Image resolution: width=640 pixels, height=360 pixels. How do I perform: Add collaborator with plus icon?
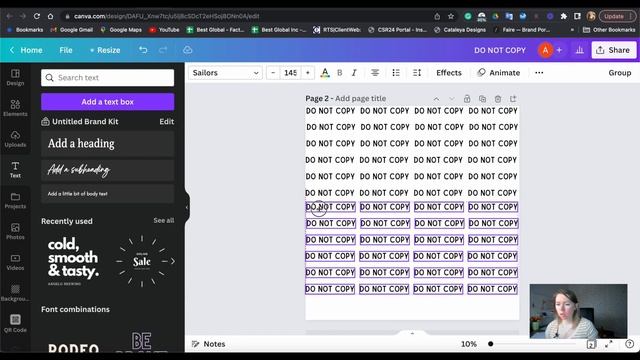click(x=559, y=50)
